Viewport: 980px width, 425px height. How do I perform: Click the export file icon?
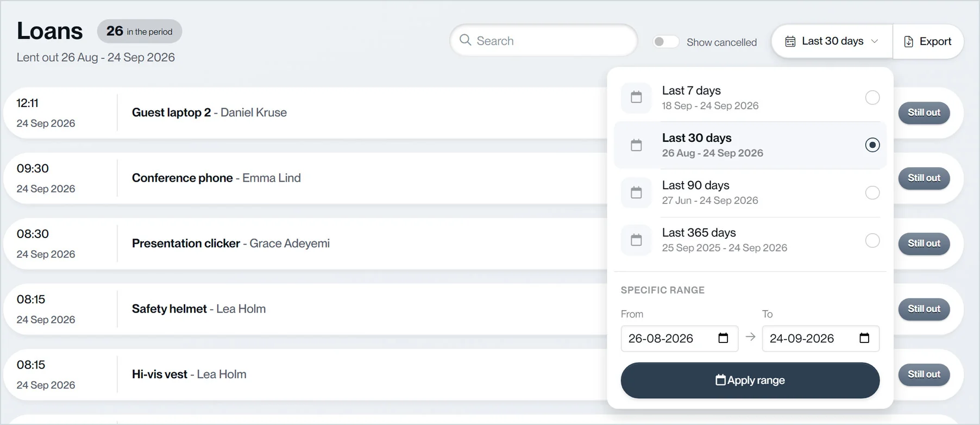click(x=908, y=41)
